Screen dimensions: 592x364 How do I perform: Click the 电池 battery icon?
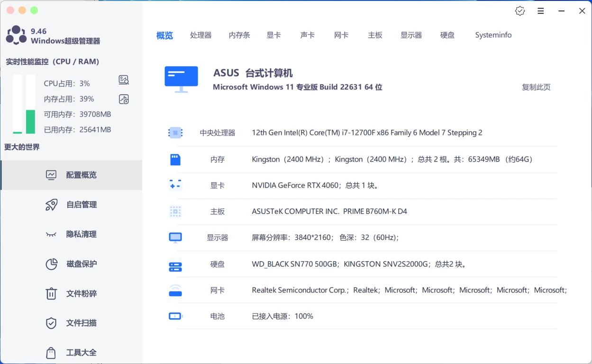(175, 316)
